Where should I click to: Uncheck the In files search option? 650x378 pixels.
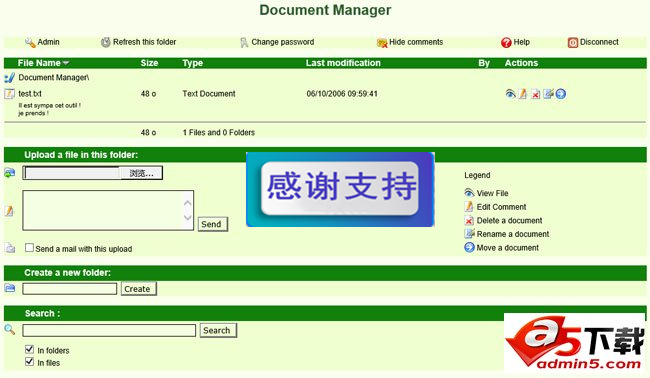click(x=29, y=362)
